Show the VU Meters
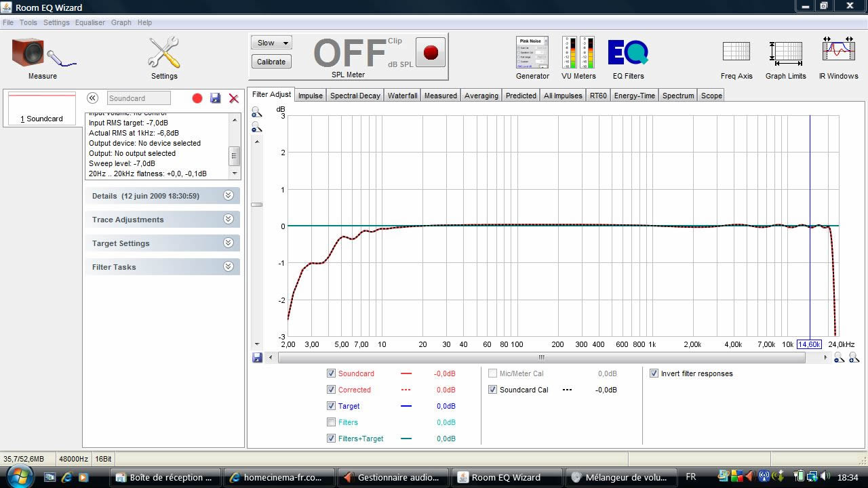Screen dimensions: 868x488 (x=578, y=58)
